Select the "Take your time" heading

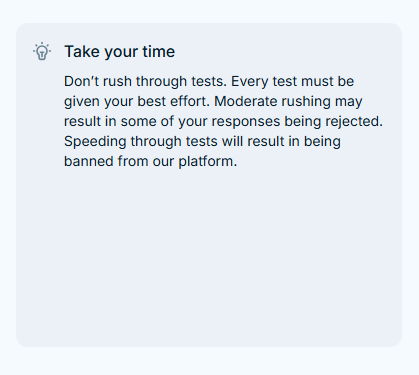click(120, 52)
